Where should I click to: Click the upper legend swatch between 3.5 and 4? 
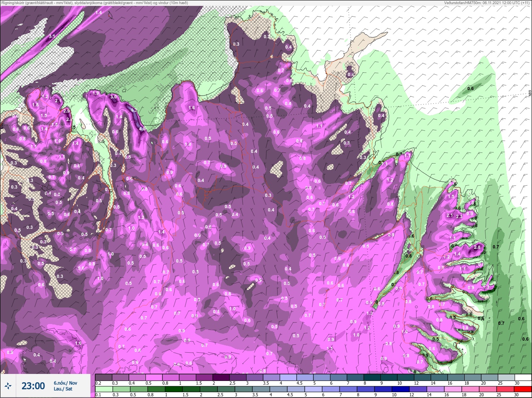pos(272,378)
